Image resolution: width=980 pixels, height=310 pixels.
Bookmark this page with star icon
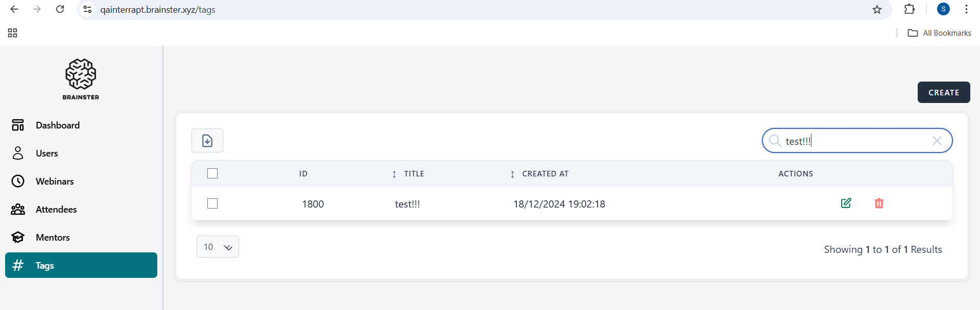click(x=877, y=10)
